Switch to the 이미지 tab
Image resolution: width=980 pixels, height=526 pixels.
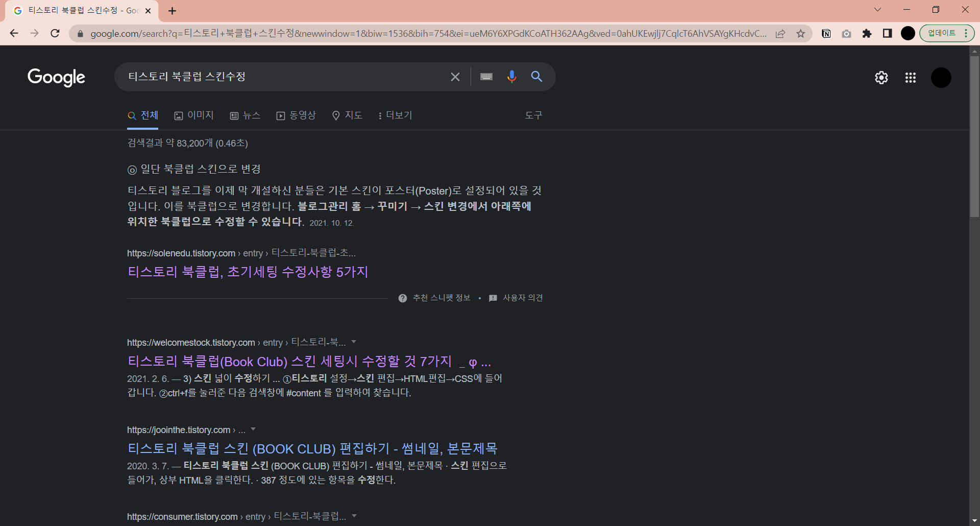point(194,115)
